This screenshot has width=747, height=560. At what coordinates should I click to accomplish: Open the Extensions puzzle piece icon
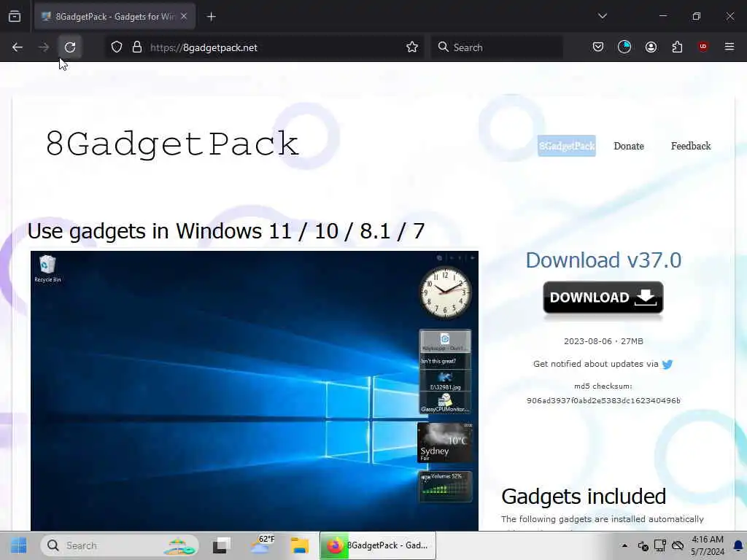[x=677, y=47]
